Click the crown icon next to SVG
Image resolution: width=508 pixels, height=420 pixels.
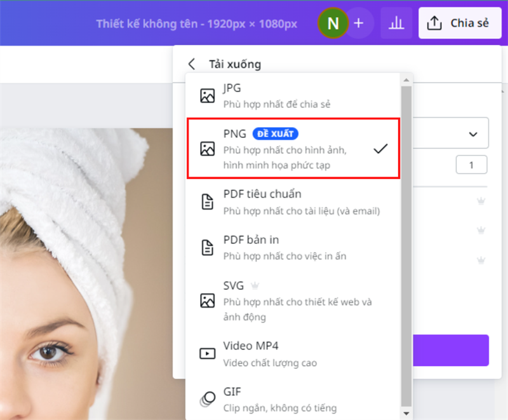[254, 285]
